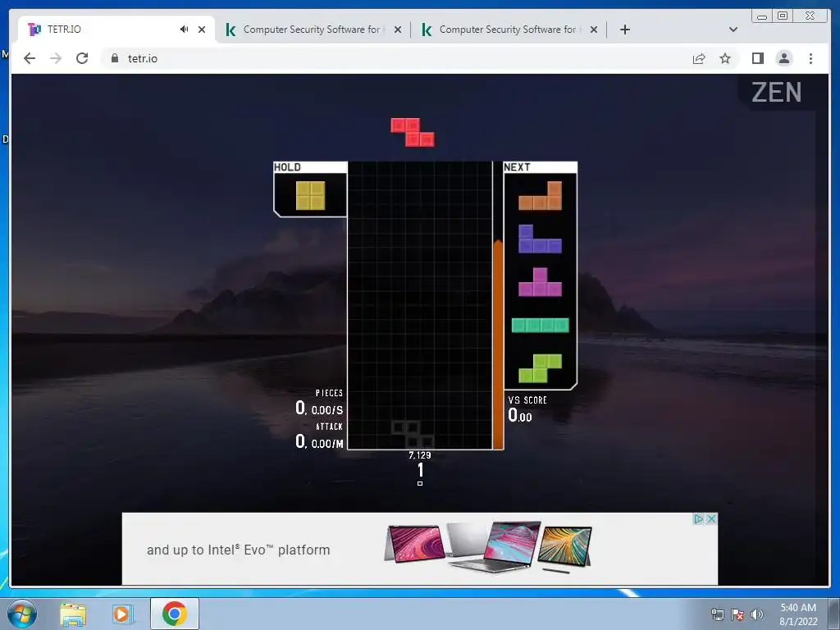This screenshot has height=630, width=840.
Task: Click orange L piece in next queue
Action: coord(540,195)
